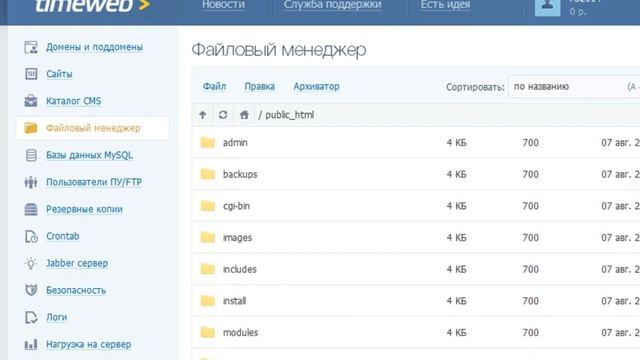Open Jabber сервер link
The width and height of the screenshot is (640, 360).
point(77,263)
